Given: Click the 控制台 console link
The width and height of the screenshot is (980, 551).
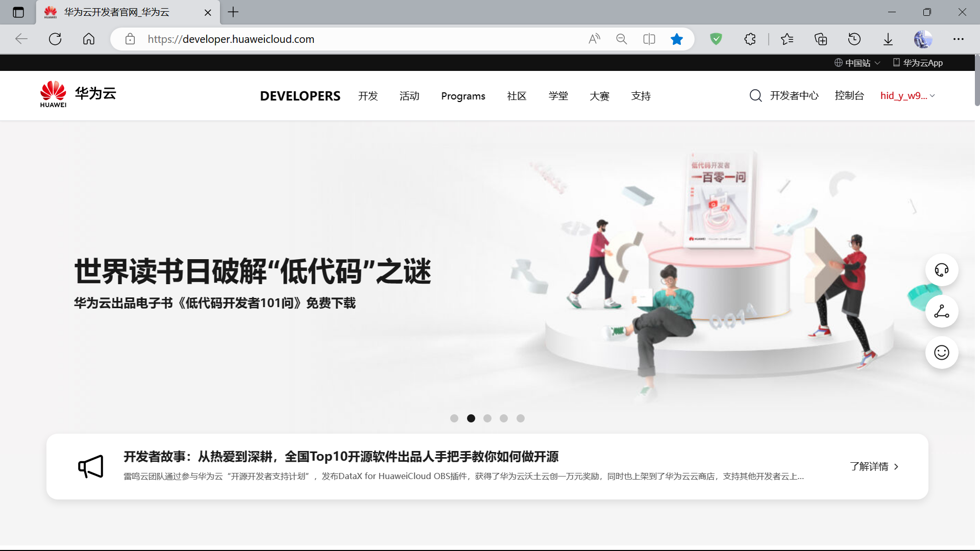Looking at the screenshot, I should click(849, 95).
